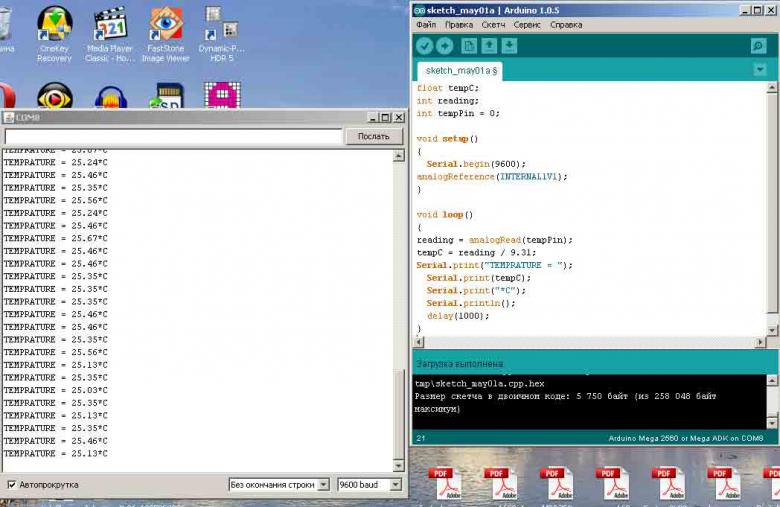This screenshot has height=507, width=780.
Task: Click the 'TEMPRATURE = 25.03*C' serial output line
Action: tap(55, 390)
